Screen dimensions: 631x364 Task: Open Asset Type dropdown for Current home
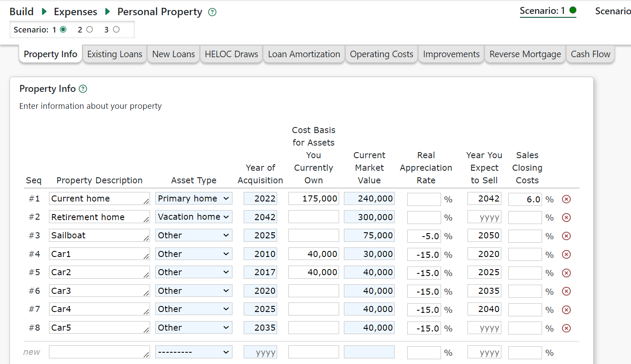194,198
